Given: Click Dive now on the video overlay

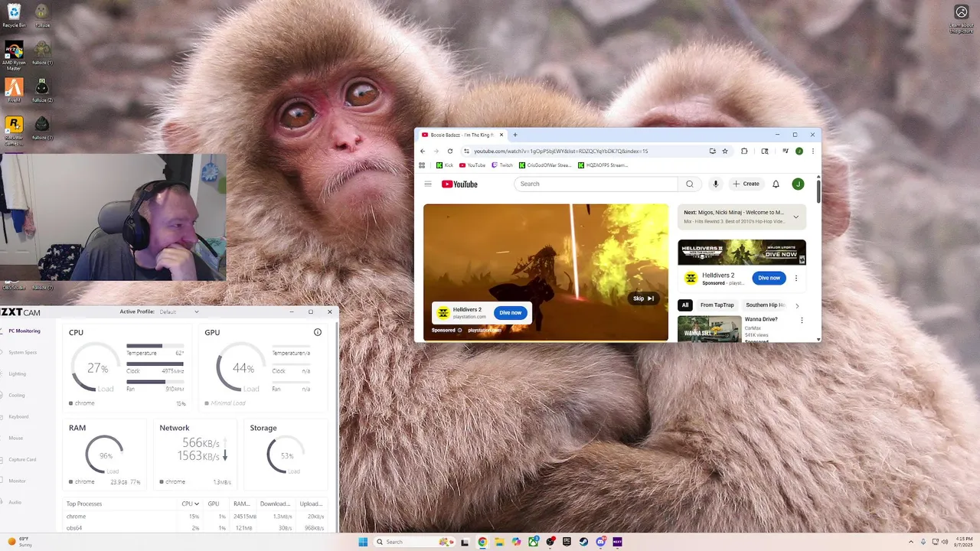Looking at the screenshot, I should [x=510, y=312].
